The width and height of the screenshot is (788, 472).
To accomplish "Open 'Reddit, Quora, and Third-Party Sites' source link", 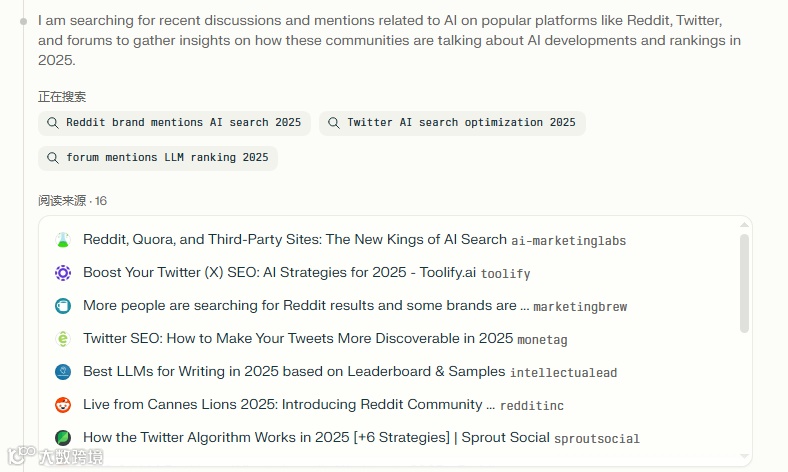I will point(295,240).
